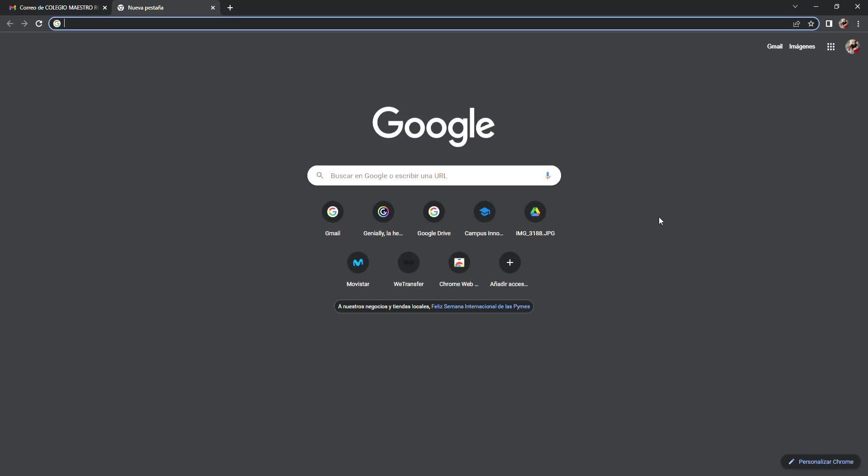Go forward to the next page
The image size is (868, 476).
24,24
